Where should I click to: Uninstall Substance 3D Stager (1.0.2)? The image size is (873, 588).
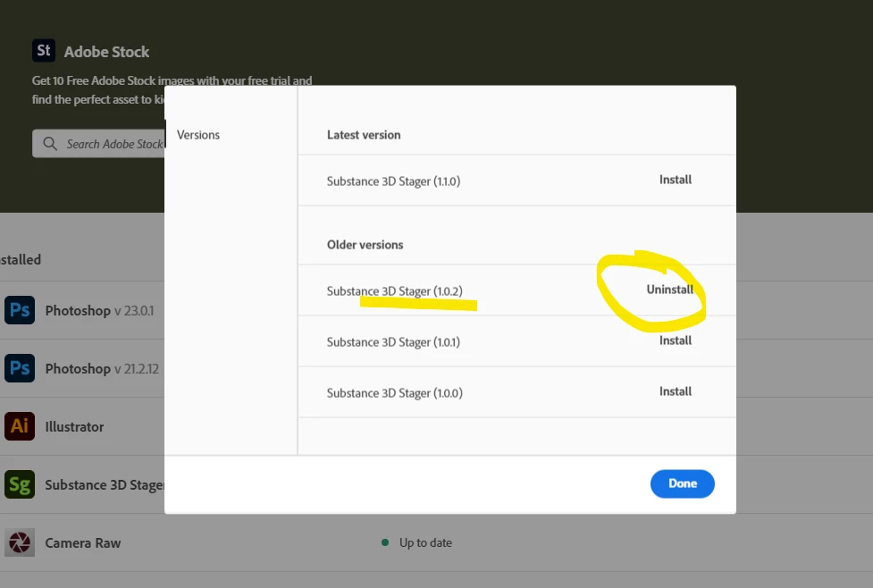[x=670, y=290]
